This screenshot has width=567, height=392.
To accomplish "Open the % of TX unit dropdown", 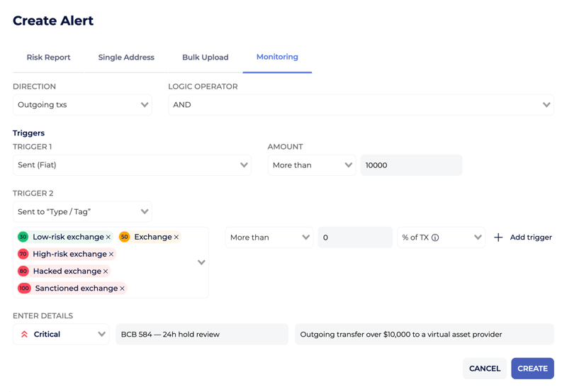I will tap(441, 237).
